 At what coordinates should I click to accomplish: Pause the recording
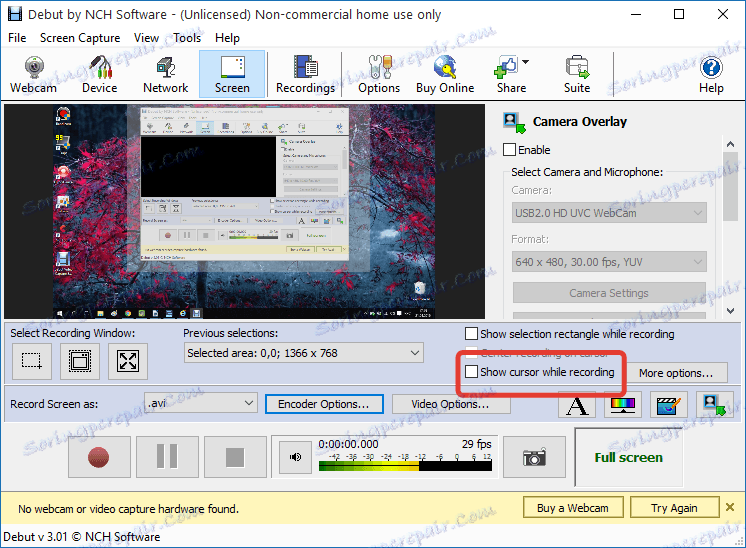(167, 457)
